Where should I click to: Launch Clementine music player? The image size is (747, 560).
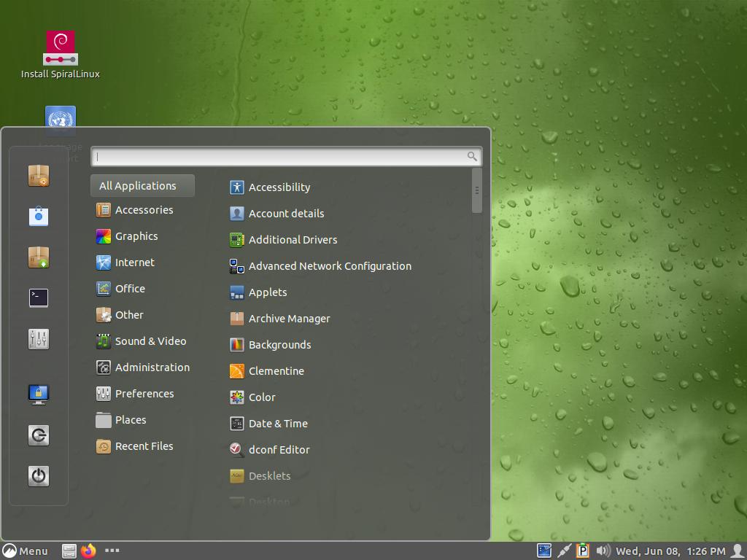266,371
